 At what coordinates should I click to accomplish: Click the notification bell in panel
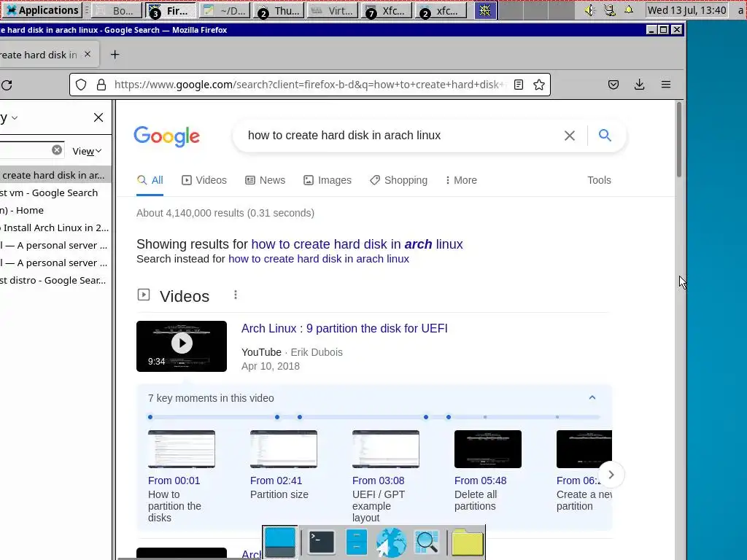pos(629,10)
